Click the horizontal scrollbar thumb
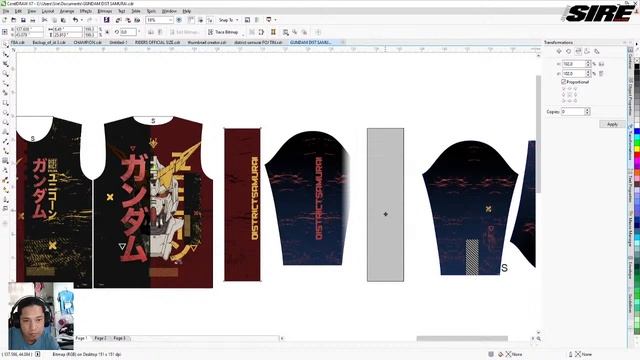This screenshot has width=640, height=360. click(462, 338)
